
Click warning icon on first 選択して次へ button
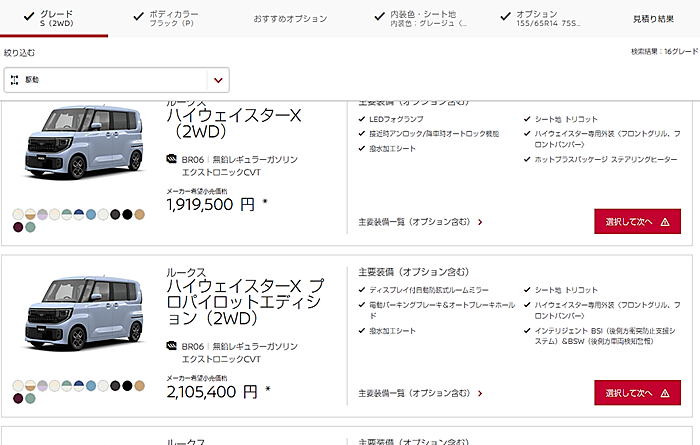(664, 222)
